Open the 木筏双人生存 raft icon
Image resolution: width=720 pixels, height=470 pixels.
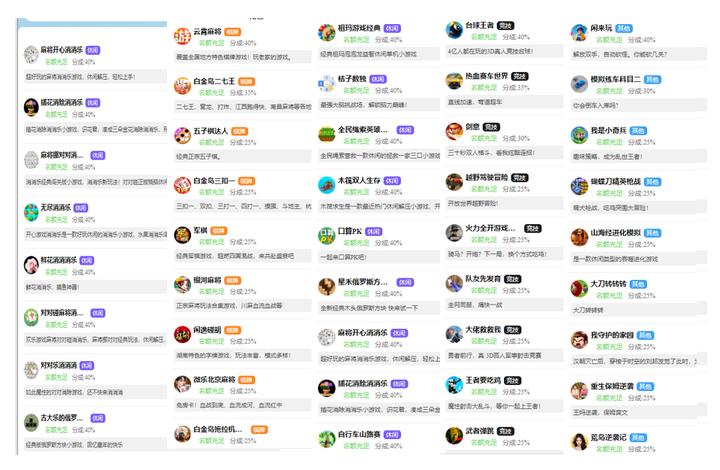pos(327,185)
